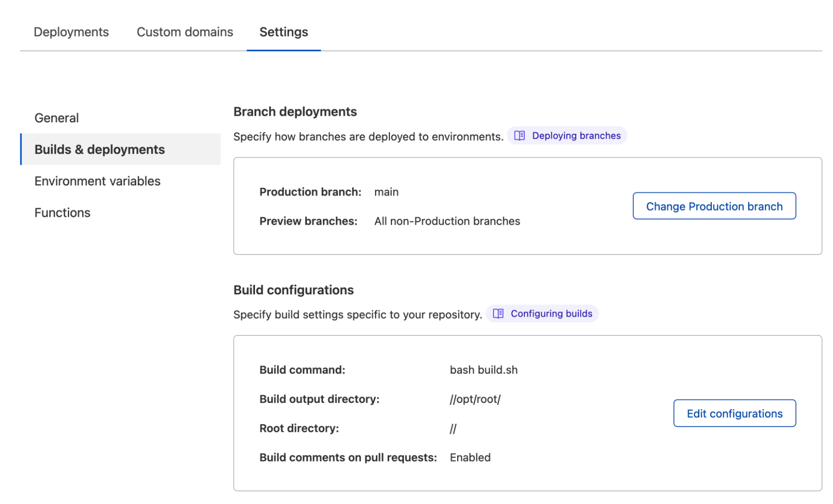Click the book icon beside Configuring builds
The image size is (833, 504).
coord(498,313)
